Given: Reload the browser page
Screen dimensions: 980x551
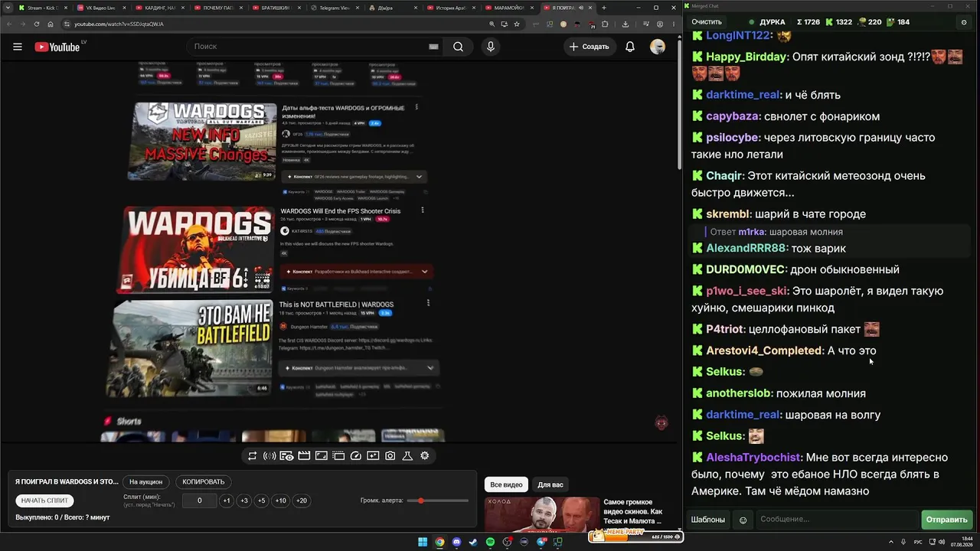Looking at the screenshot, I should click(x=37, y=24).
